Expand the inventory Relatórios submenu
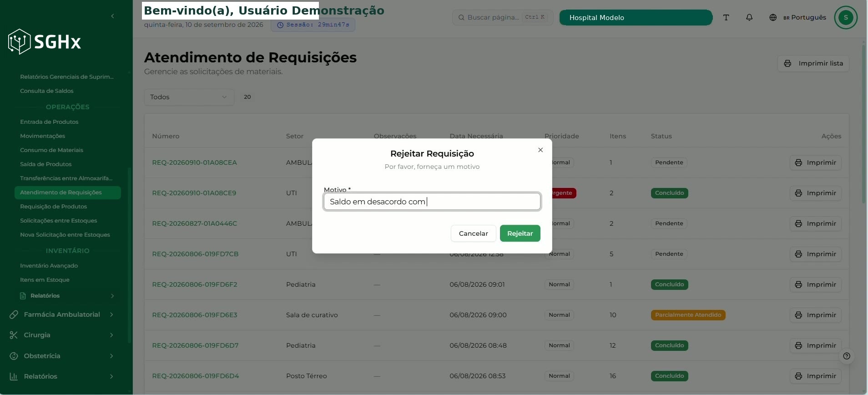868x395 pixels. 68,296
